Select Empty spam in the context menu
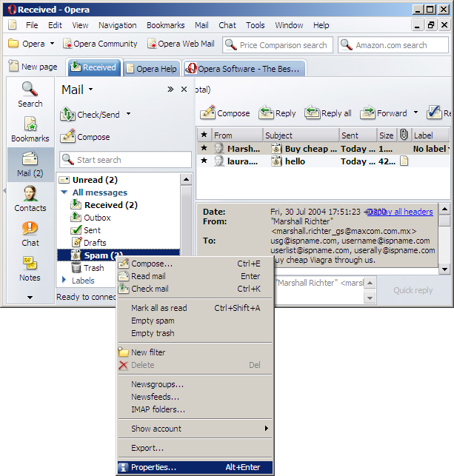The image size is (454, 476). 153,321
